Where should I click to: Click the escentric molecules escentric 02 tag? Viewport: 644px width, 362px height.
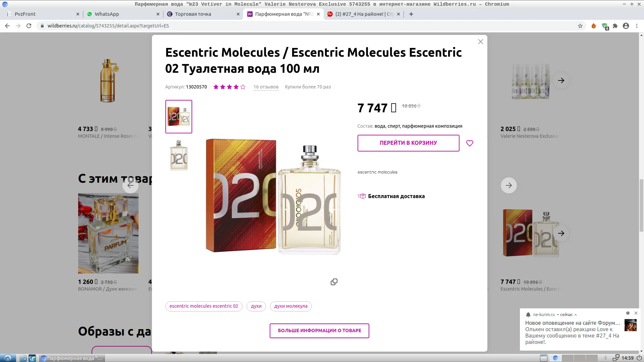[204, 306]
